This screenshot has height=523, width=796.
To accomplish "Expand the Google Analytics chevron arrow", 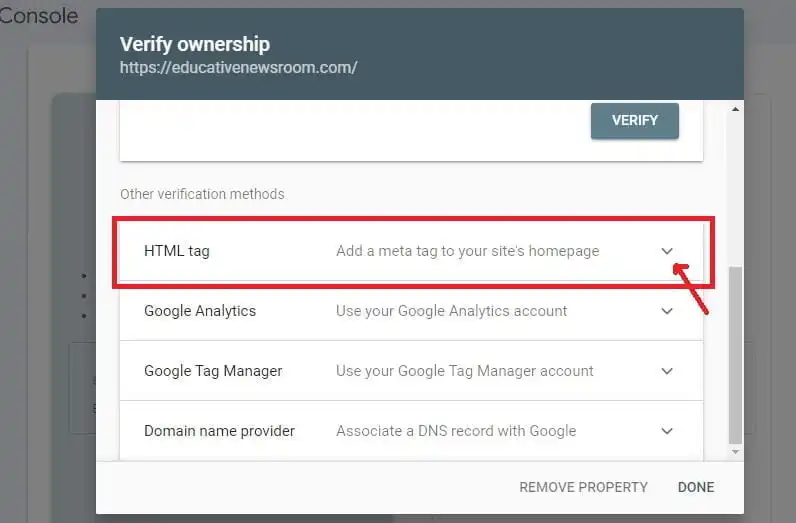I will coord(667,311).
